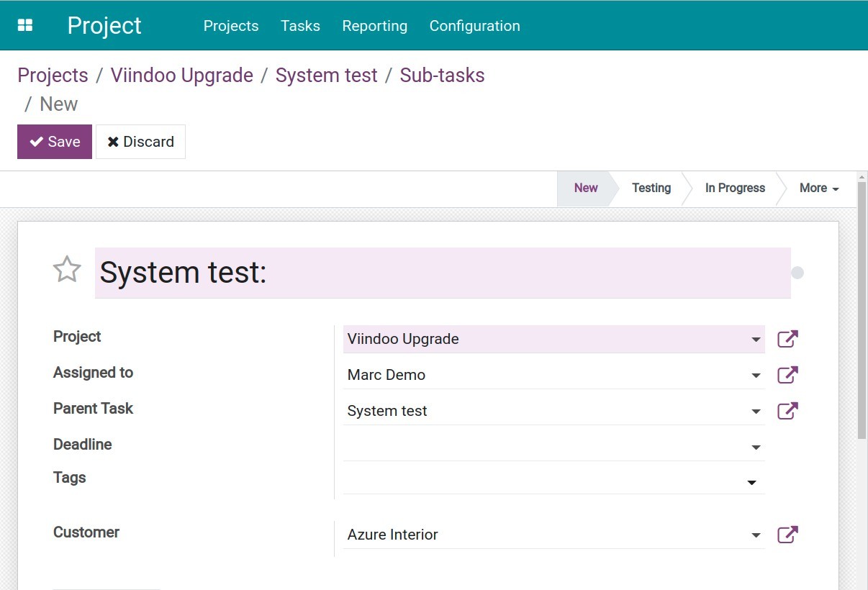Viewport: 868px width, 590px height.
Task: Switch the task to Testing stage
Action: [651, 188]
